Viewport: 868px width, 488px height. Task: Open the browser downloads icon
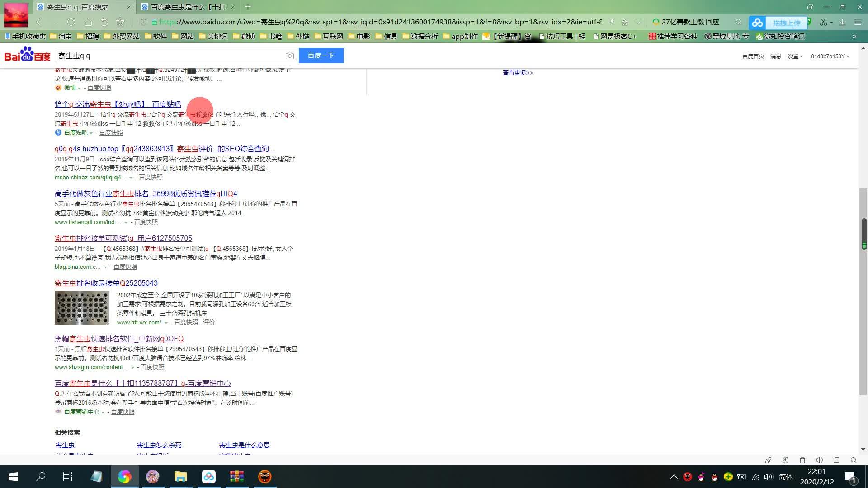pos(843,22)
